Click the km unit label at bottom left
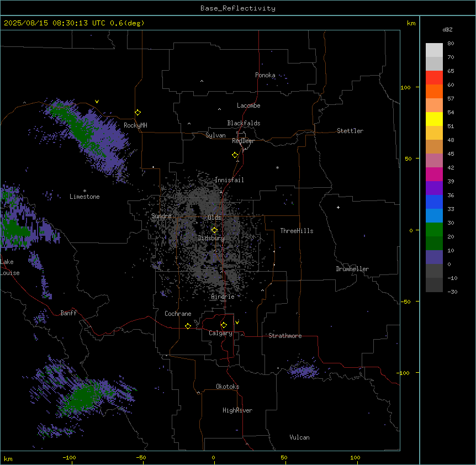Viewport: 476px width, 465px height. 8,458
